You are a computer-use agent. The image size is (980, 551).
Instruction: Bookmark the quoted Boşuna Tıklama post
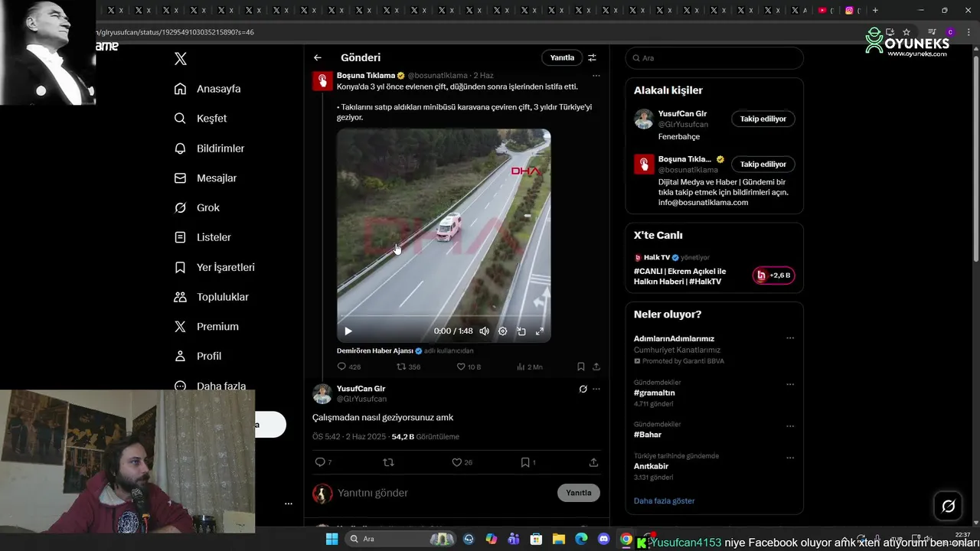tap(581, 367)
